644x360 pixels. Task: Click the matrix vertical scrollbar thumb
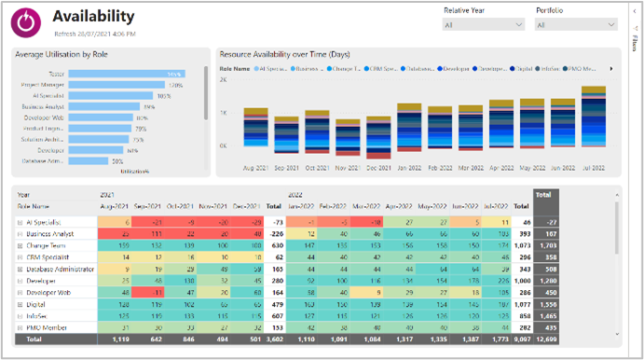[616, 228]
